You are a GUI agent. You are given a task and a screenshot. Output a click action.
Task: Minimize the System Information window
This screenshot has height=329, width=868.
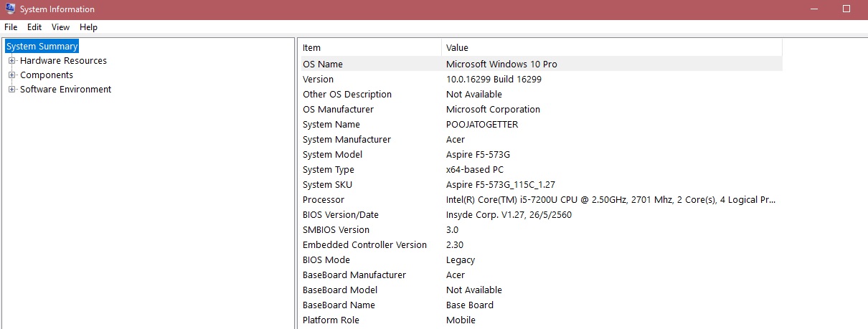813,9
